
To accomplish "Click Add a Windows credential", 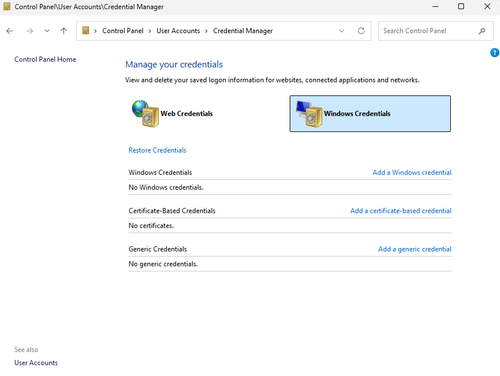I will point(412,172).
